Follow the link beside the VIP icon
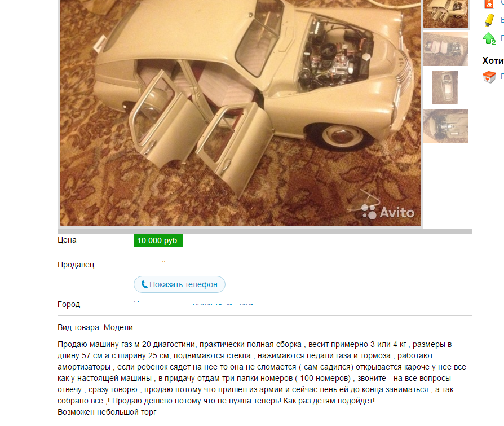 pyautogui.click(x=502, y=3)
